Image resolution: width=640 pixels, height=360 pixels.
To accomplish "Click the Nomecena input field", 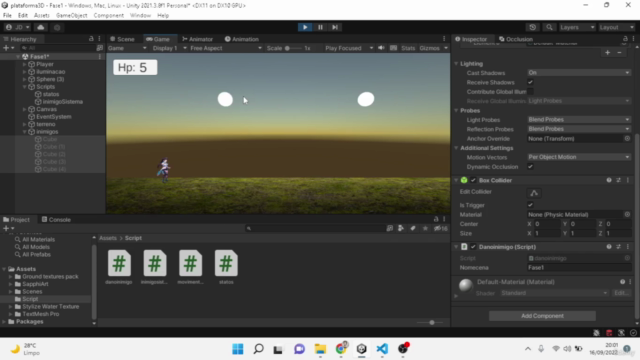I will (x=579, y=267).
